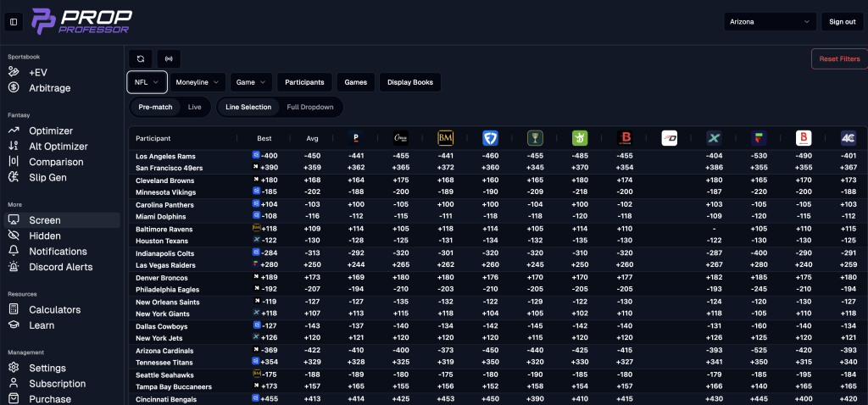
Task: Open the Arbitrage tool in the sidebar
Action: pyautogui.click(x=49, y=88)
